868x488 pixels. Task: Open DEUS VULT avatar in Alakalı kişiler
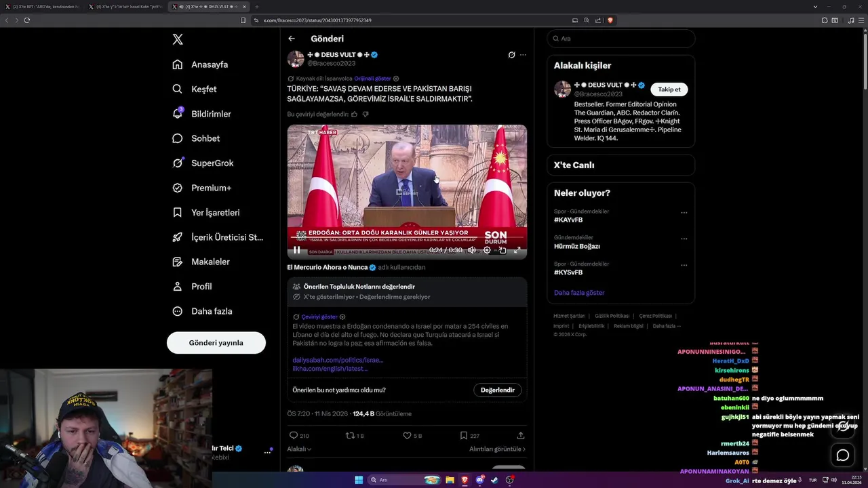[562, 89]
